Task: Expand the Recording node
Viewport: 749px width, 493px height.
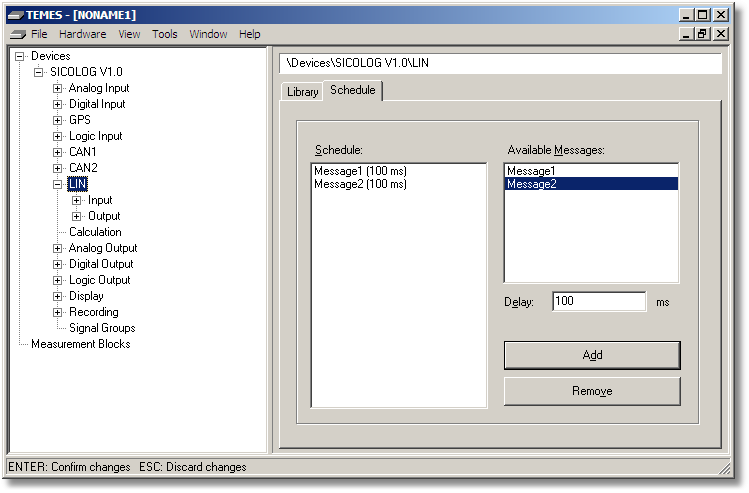Action: [x=57, y=312]
